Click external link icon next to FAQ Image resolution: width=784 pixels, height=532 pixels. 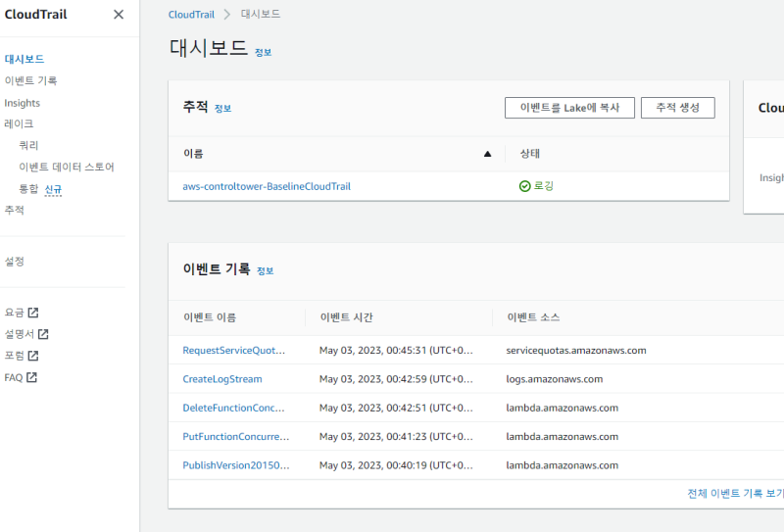tap(32, 377)
